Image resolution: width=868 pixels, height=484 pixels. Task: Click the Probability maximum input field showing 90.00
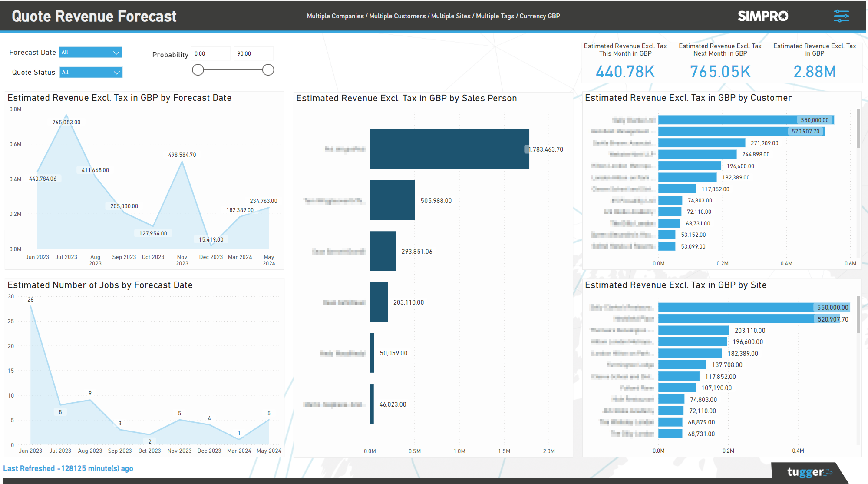(x=254, y=53)
